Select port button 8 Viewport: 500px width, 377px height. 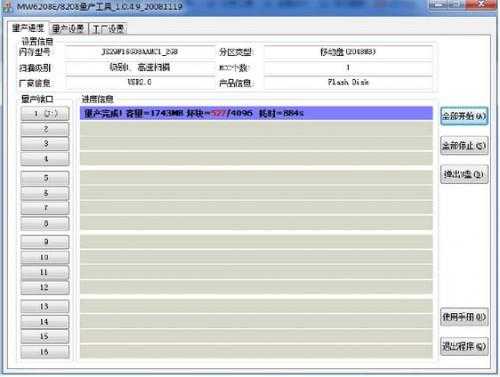(45, 223)
